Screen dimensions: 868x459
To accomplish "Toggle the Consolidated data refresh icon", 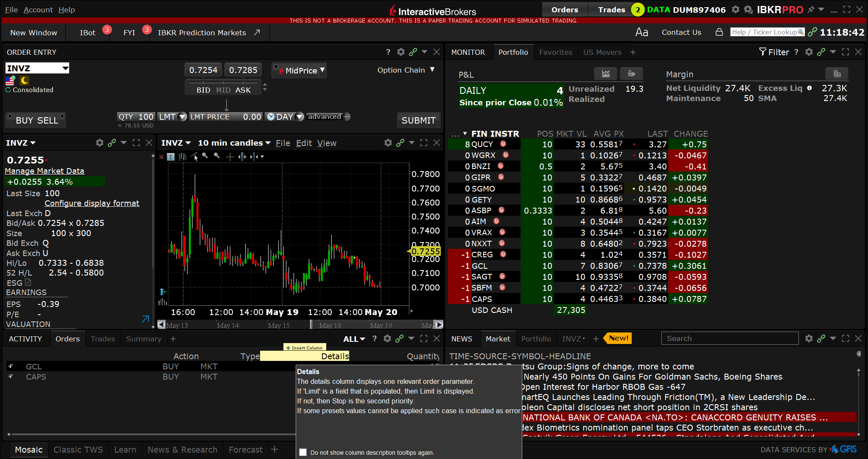I will [8, 90].
